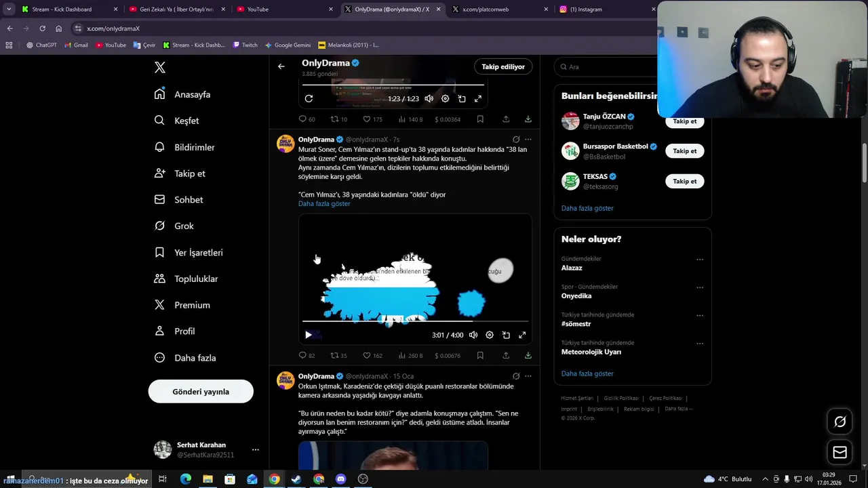This screenshot has width=868, height=488.
Task: Download video of post with 175 likes
Action: point(528,119)
